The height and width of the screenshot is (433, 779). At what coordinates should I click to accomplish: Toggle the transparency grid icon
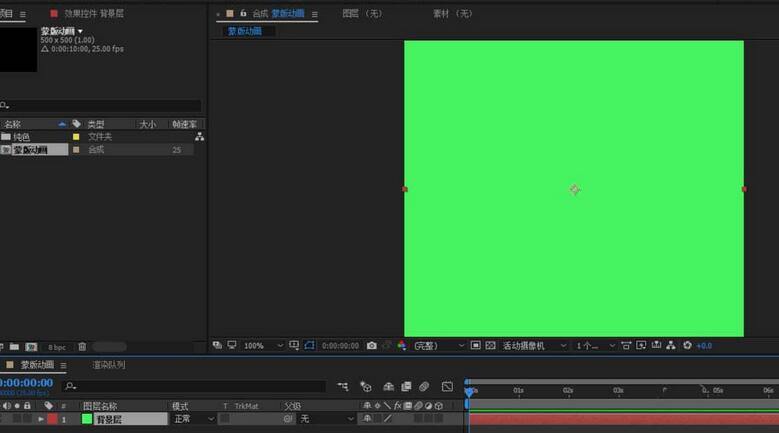(x=490, y=345)
